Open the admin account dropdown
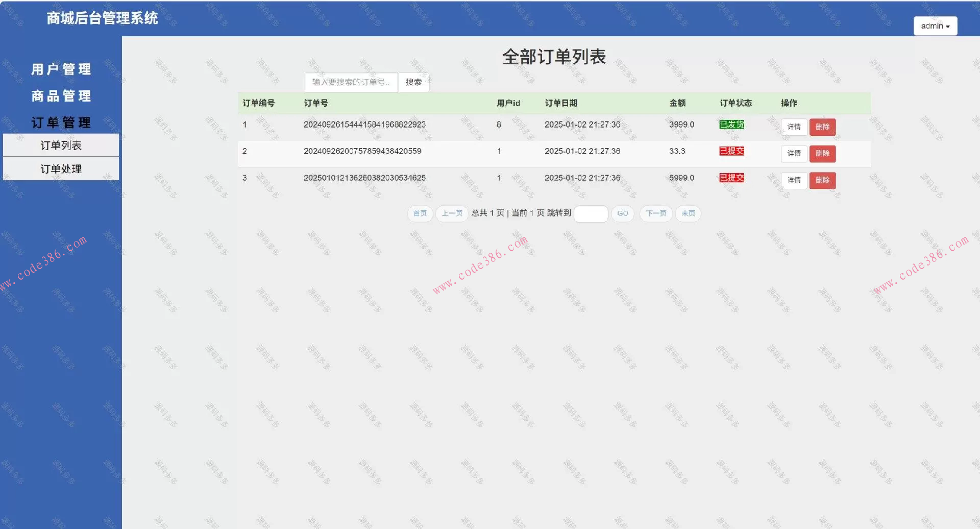Screen dimensions: 980x529 point(936,26)
